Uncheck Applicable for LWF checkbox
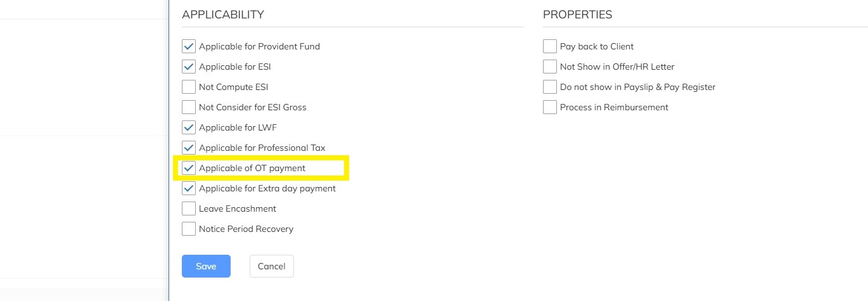 [188, 127]
